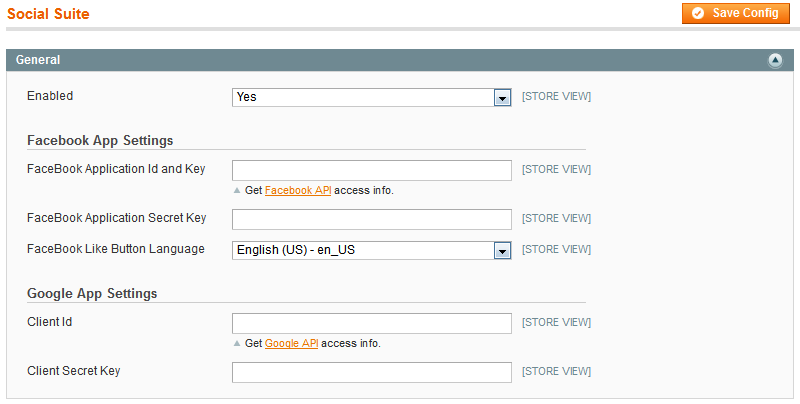Viewport: 800px width, 404px height.
Task: Click the Language dropdown arrow button
Action: pos(503,250)
